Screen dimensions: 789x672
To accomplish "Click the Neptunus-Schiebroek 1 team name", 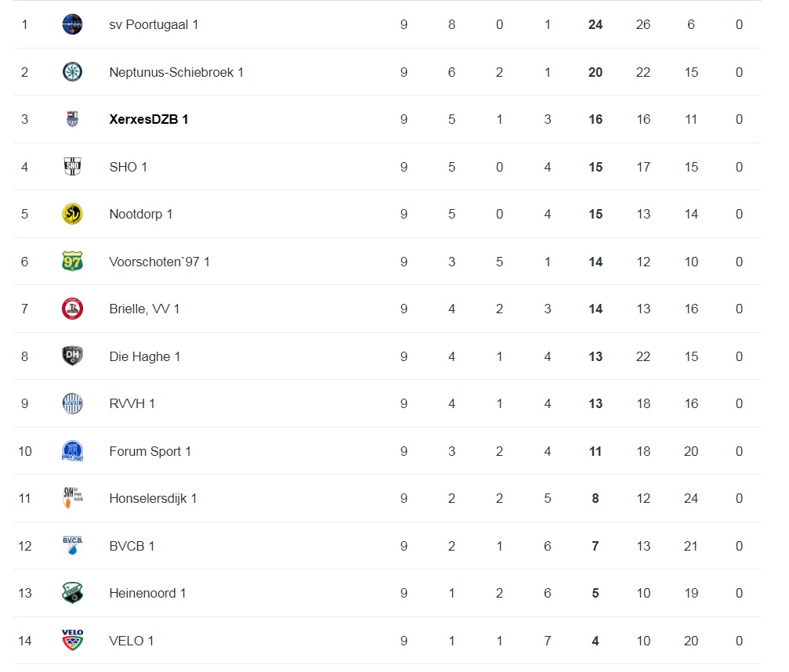I will [x=176, y=72].
